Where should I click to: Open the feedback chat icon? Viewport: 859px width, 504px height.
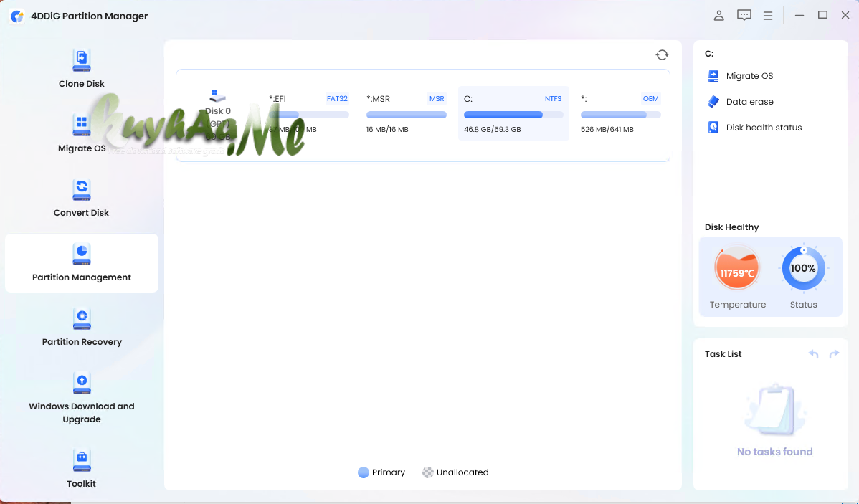pos(744,15)
